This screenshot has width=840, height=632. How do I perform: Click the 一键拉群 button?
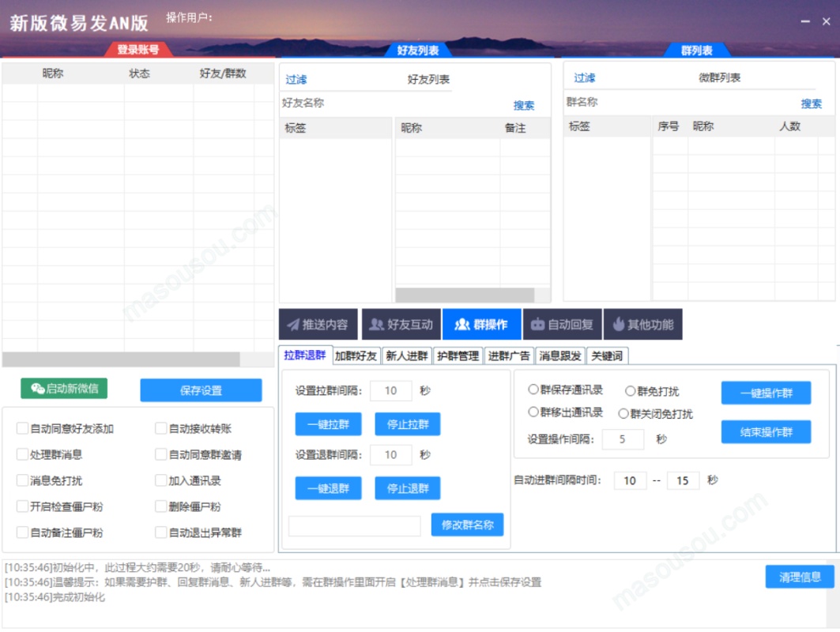point(329,424)
